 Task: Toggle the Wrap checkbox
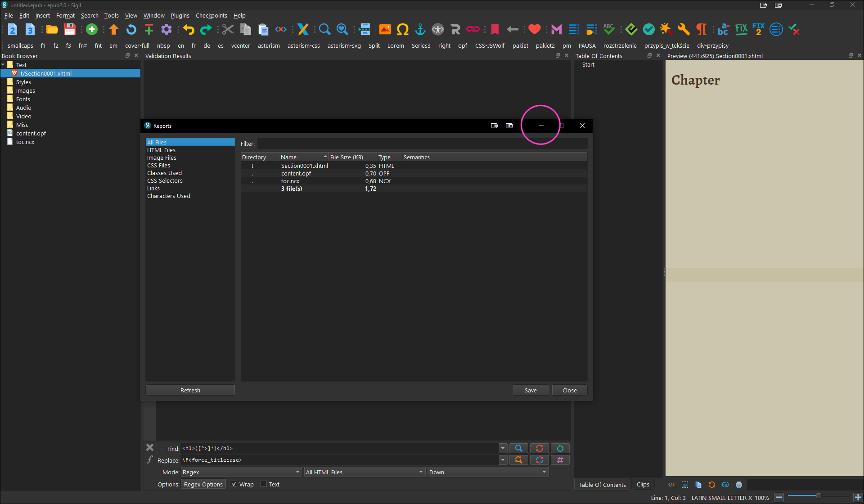pyautogui.click(x=234, y=484)
